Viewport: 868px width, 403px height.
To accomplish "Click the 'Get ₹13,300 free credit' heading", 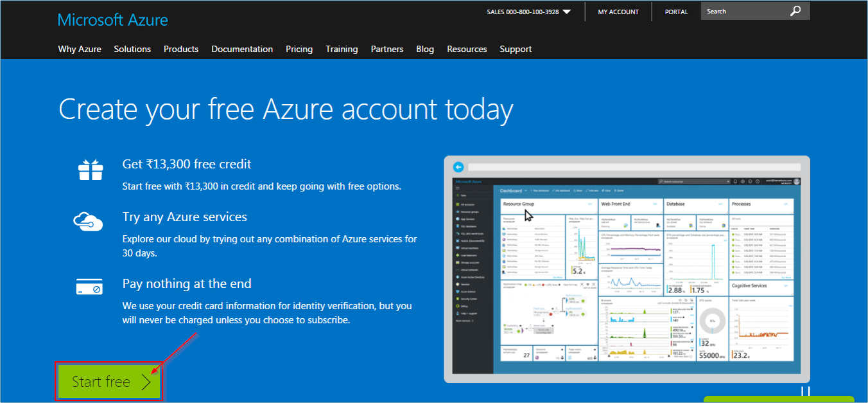I will pyautogui.click(x=187, y=164).
